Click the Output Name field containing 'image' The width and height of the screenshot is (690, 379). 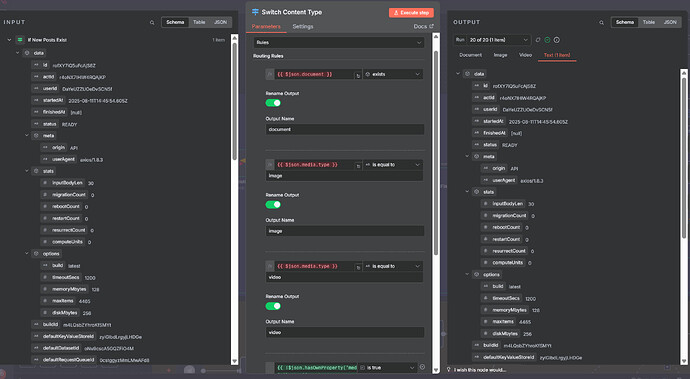345,231
